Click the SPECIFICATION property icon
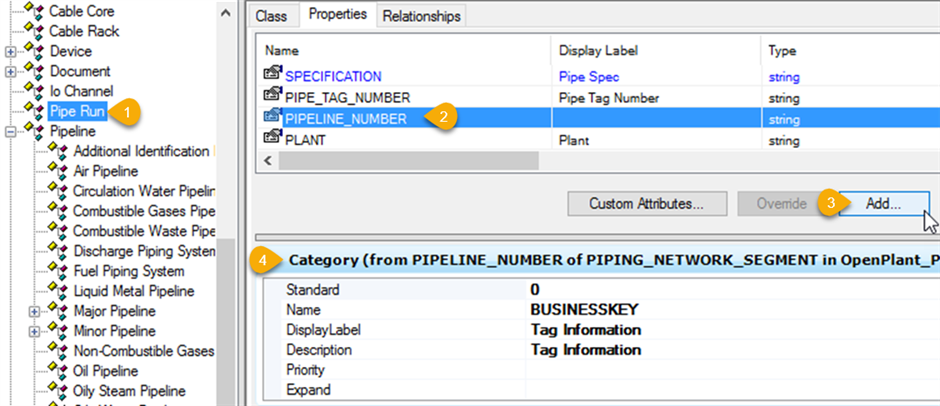This screenshot has height=406, width=940. pos(272,75)
